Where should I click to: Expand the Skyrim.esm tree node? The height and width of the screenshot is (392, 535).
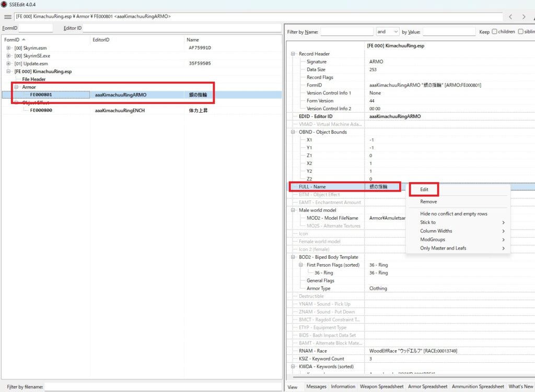tap(8, 48)
